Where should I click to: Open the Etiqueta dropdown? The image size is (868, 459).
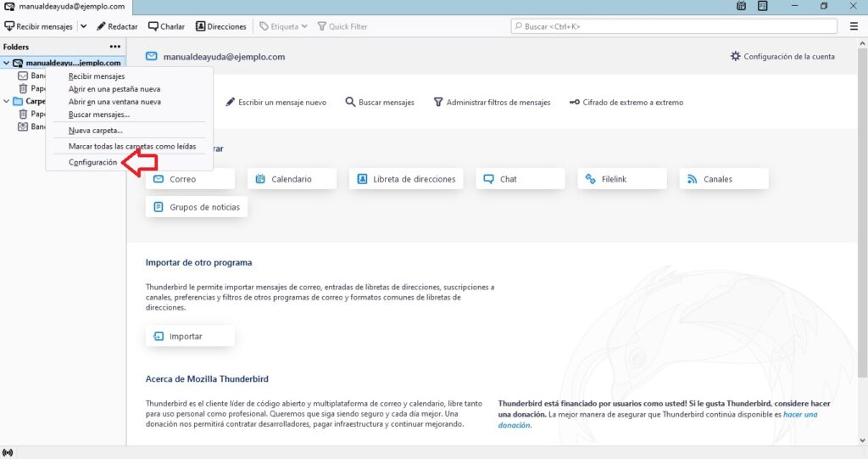tap(283, 26)
